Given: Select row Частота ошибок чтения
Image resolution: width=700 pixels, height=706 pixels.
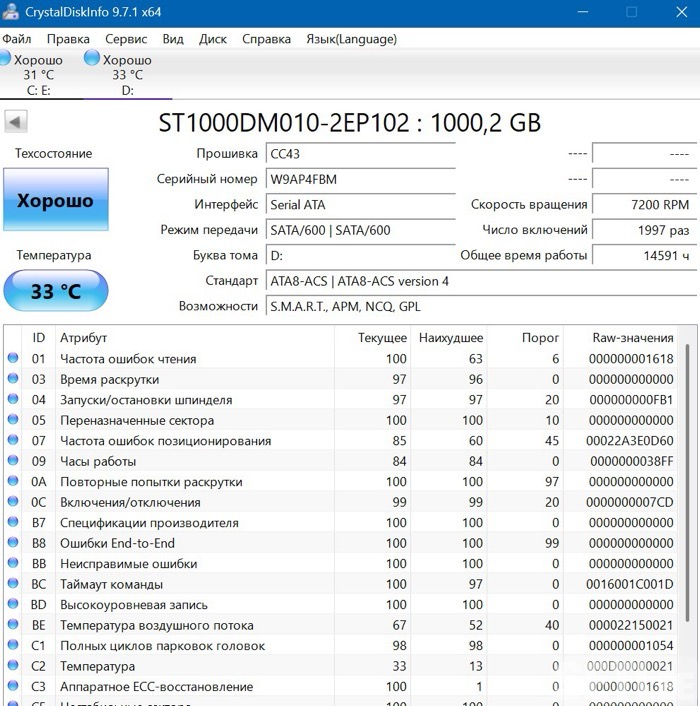Looking at the screenshot, I should [x=341, y=358].
